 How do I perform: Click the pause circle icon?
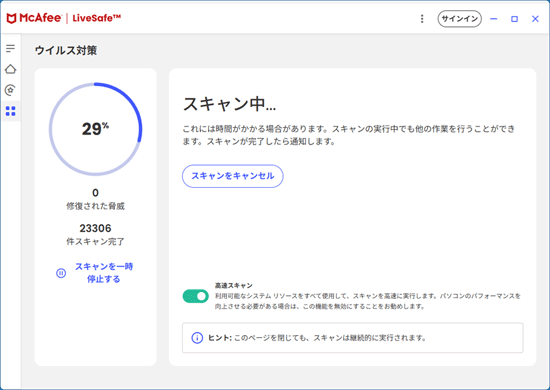point(61,273)
